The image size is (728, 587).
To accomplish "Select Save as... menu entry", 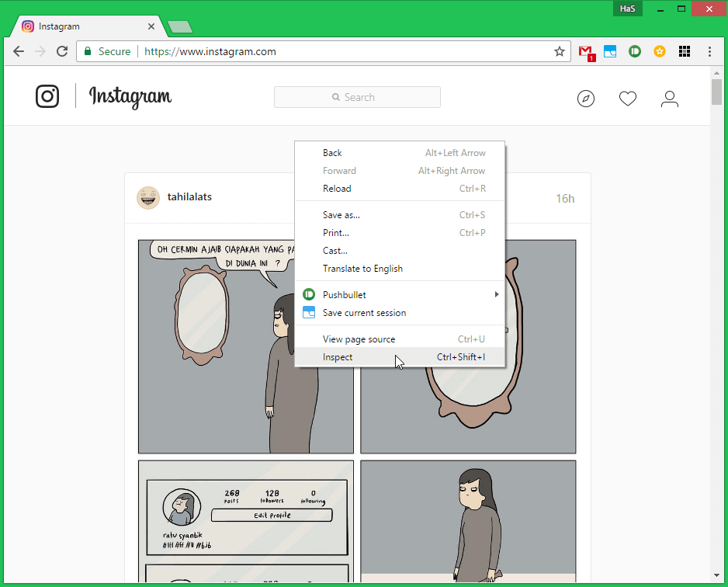I will pos(400,215).
